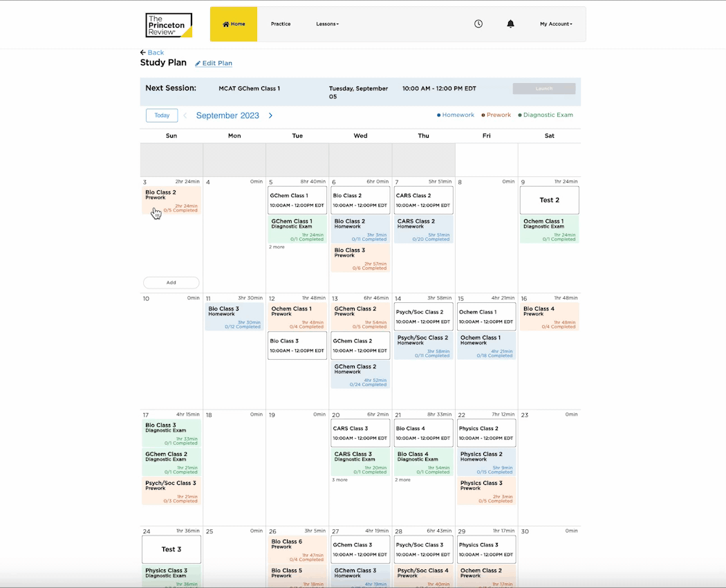Click the Princeton Review logo
This screenshot has height=588, width=726.
[x=169, y=25]
